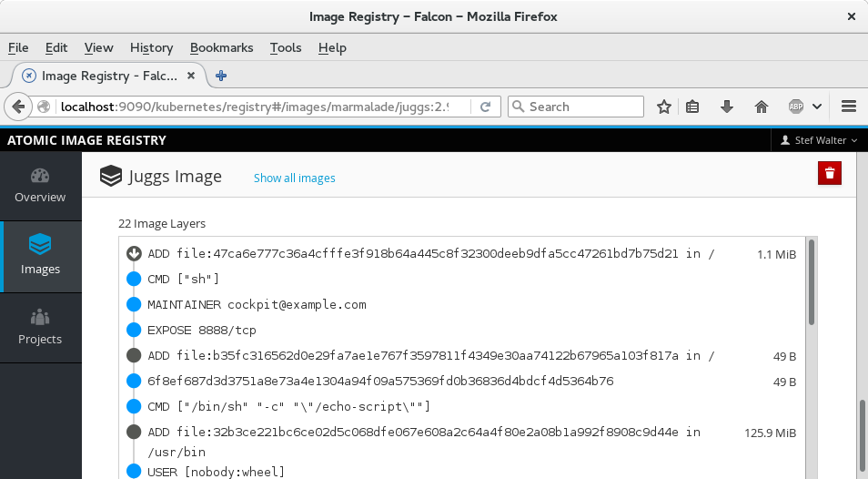Open the Downloads arrow icon
Viewport: 868px width, 479px height.
pyautogui.click(x=727, y=107)
